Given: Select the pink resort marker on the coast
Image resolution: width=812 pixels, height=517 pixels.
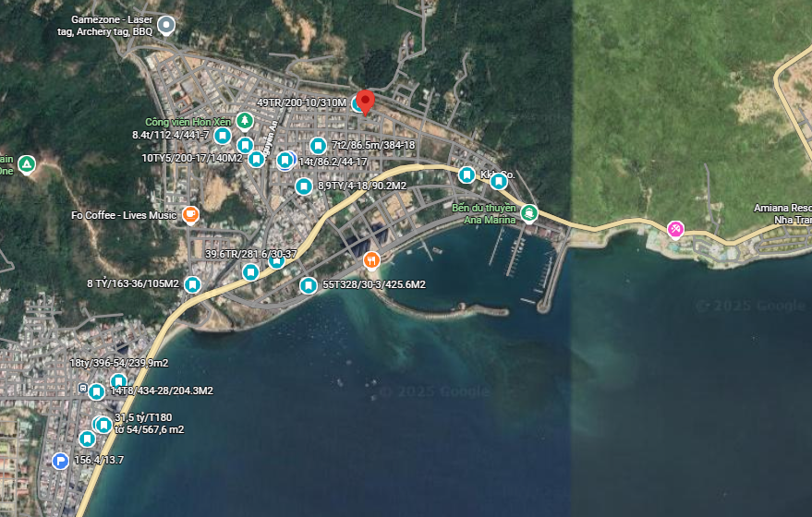Looking at the screenshot, I should coord(675,229).
